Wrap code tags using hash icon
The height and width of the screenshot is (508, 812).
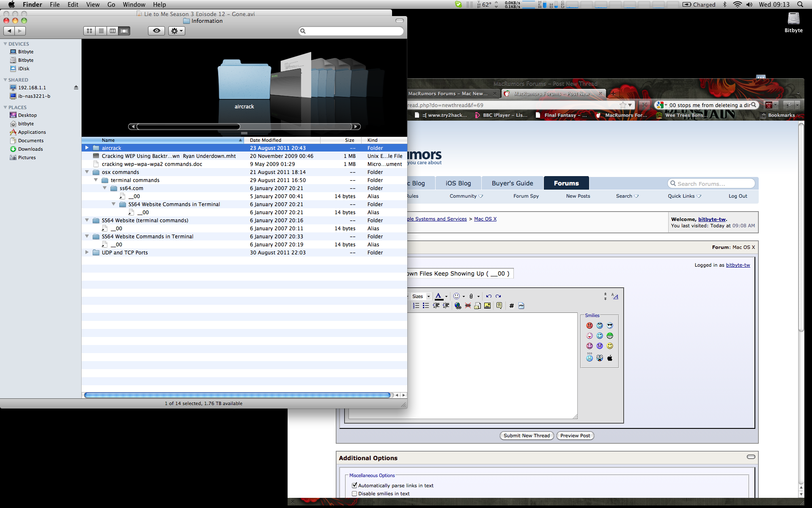click(x=511, y=306)
